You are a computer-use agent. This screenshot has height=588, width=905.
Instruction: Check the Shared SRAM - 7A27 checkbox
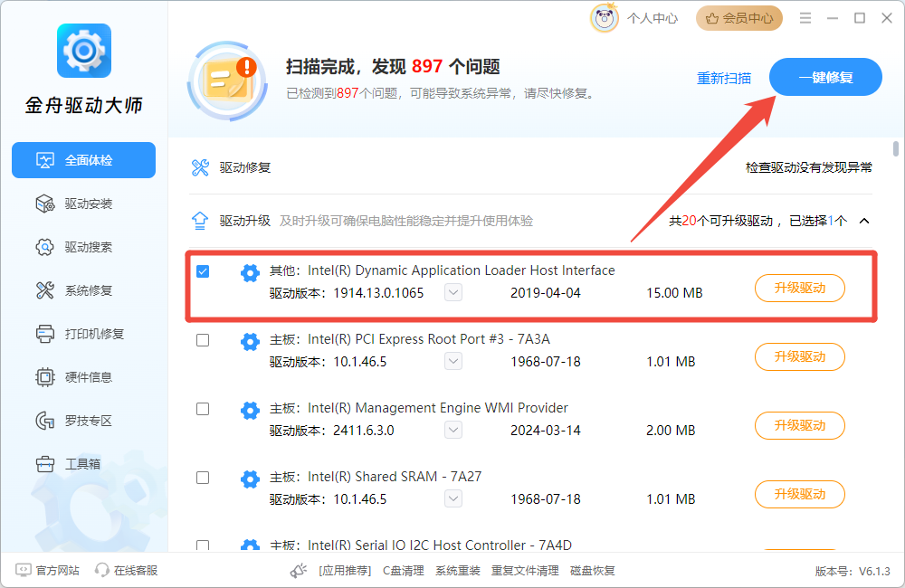203,478
